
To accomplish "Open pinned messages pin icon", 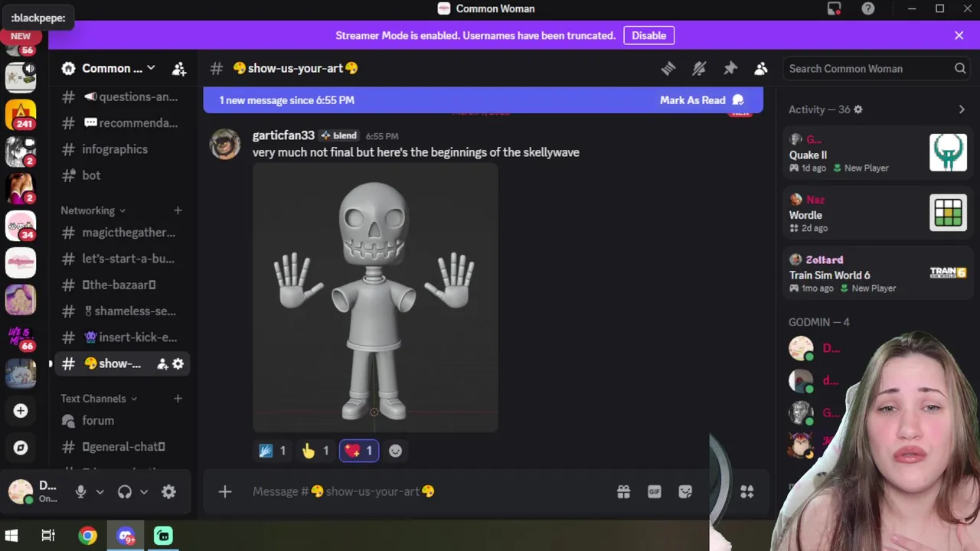I will tap(730, 68).
